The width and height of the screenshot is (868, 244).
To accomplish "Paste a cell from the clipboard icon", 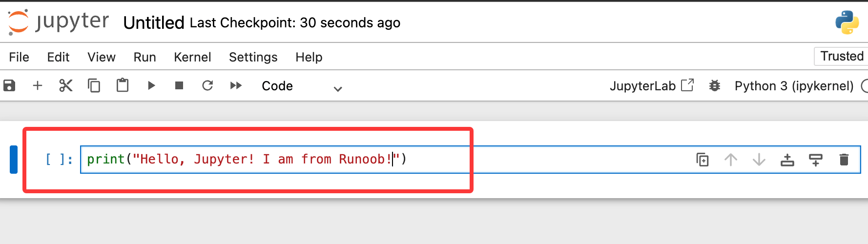I will click(x=123, y=85).
